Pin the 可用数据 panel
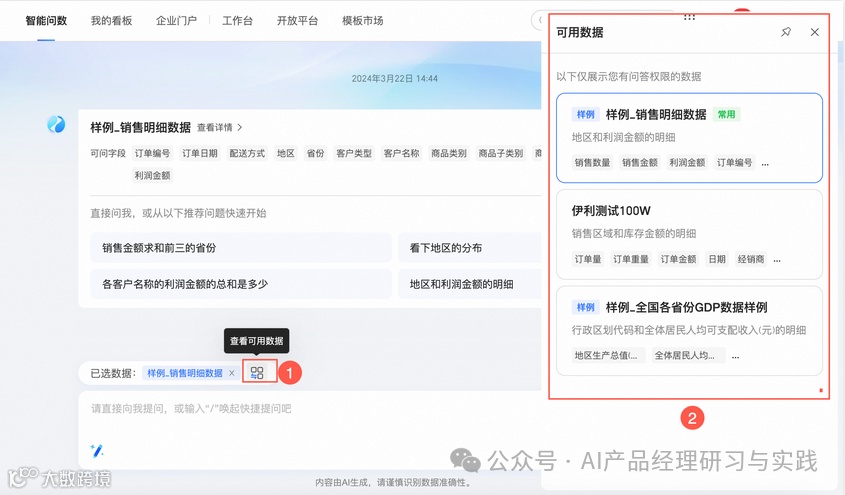This screenshot has width=845, height=495. [786, 32]
